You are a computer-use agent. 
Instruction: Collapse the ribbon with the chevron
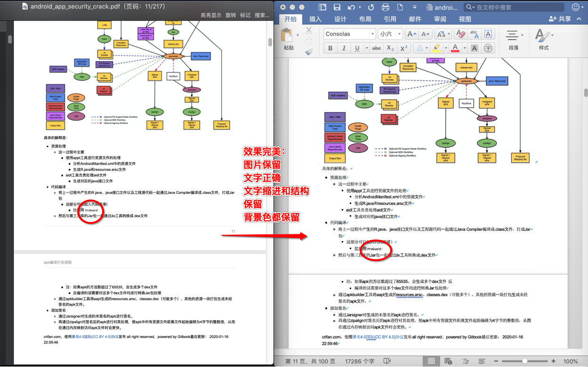[579, 19]
